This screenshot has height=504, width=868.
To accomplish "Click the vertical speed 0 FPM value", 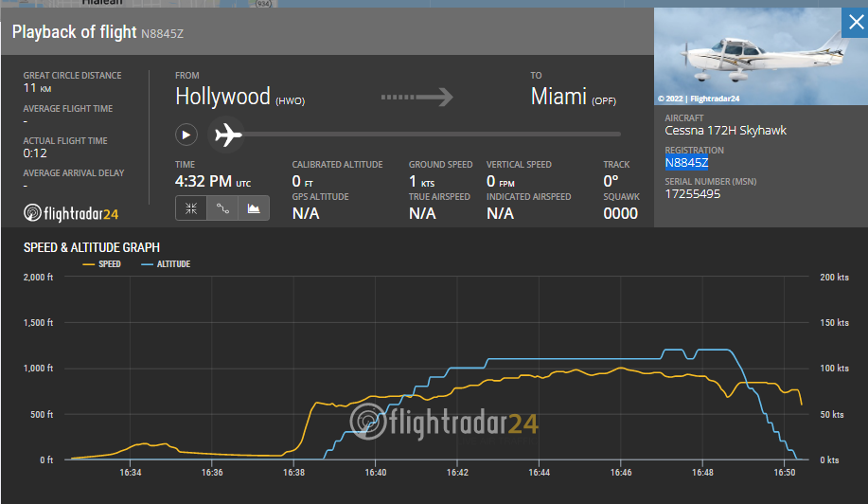I will pos(501,181).
